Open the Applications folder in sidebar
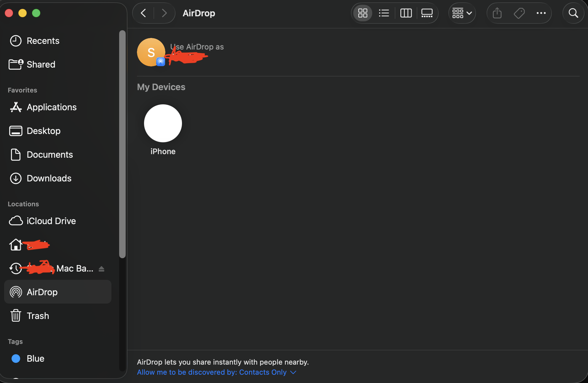The width and height of the screenshot is (588, 383). coord(52,107)
